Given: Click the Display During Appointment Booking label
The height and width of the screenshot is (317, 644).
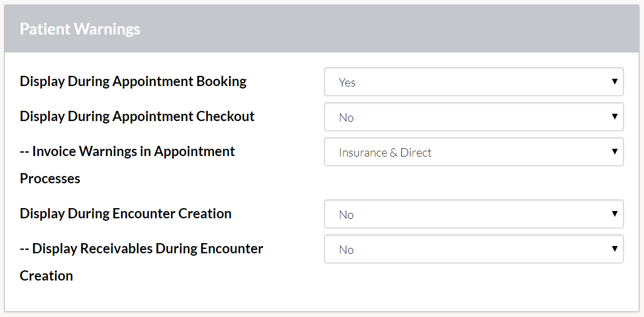Looking at the screenshot, I should tap(133, 81).
